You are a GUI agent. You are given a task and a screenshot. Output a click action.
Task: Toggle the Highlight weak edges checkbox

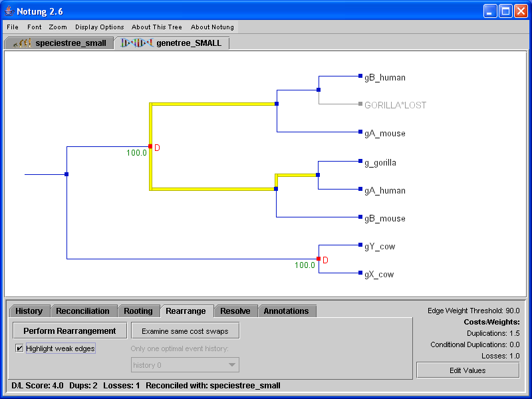[x=20, y=348]
